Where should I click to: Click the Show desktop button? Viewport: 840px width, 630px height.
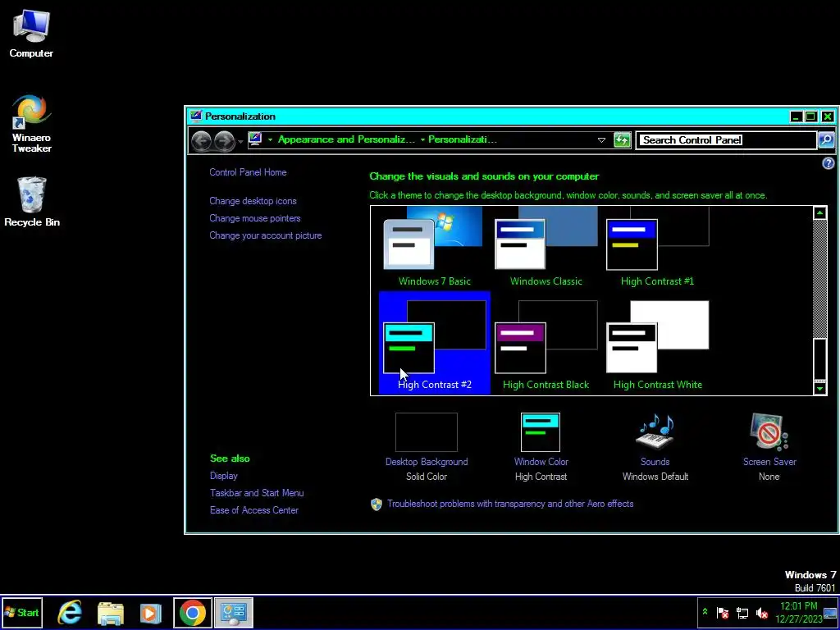tap(832, 612)
